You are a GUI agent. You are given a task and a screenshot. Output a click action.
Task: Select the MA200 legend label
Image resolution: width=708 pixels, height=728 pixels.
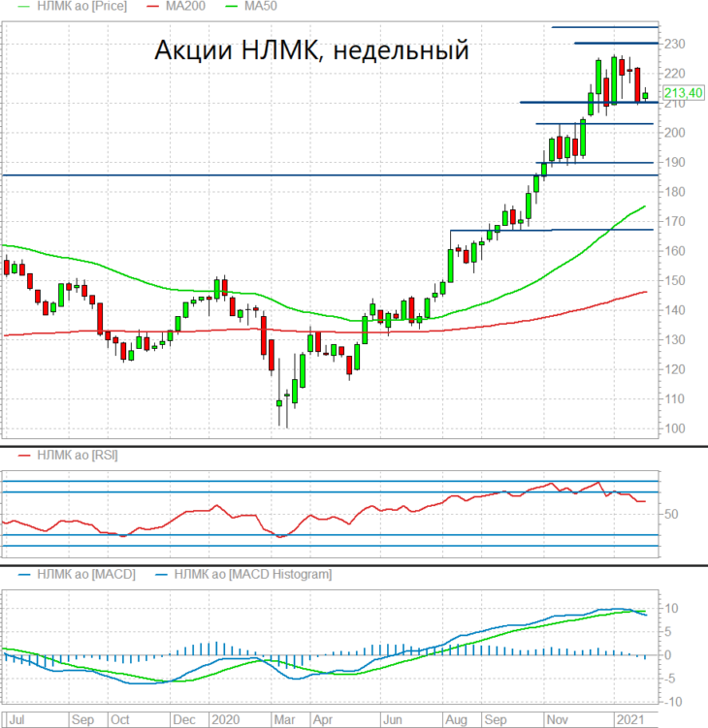point(185,6)
